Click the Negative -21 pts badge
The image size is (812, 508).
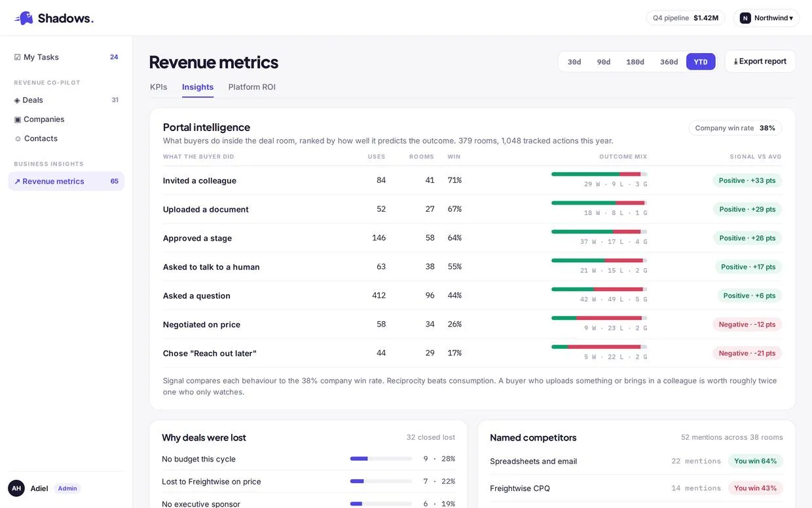[x=747, y=353]
